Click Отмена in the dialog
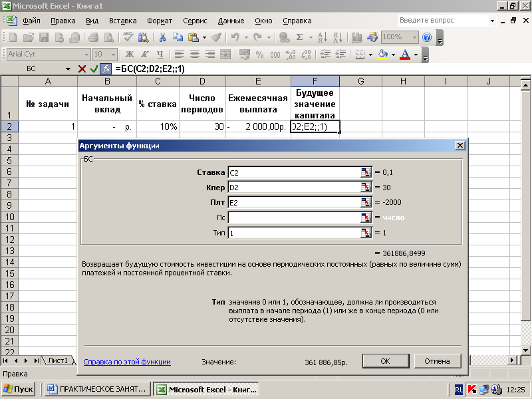Image resolution: width=532 pixels, height=399 pixels. 438,361
